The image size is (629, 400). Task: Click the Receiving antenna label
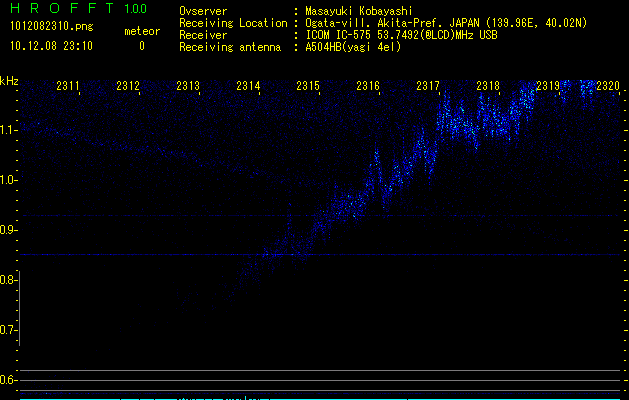[230, 47]
